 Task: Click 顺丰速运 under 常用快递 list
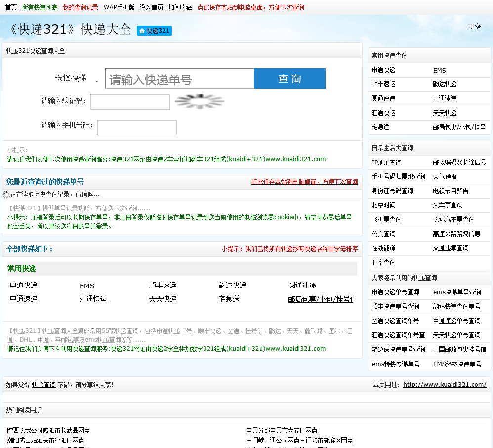pos(163,285)
